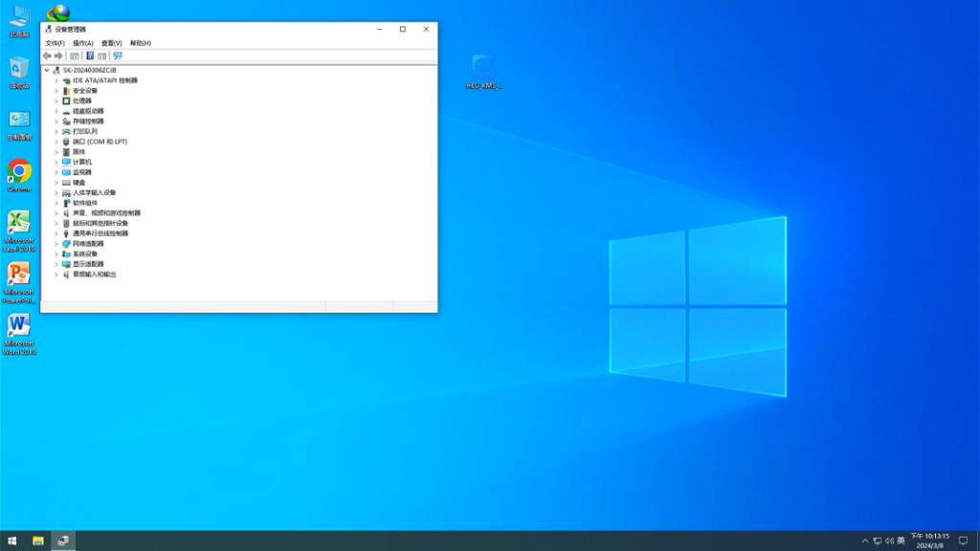Click the Back arrow in Device Manager toolbar

point(47,55)
